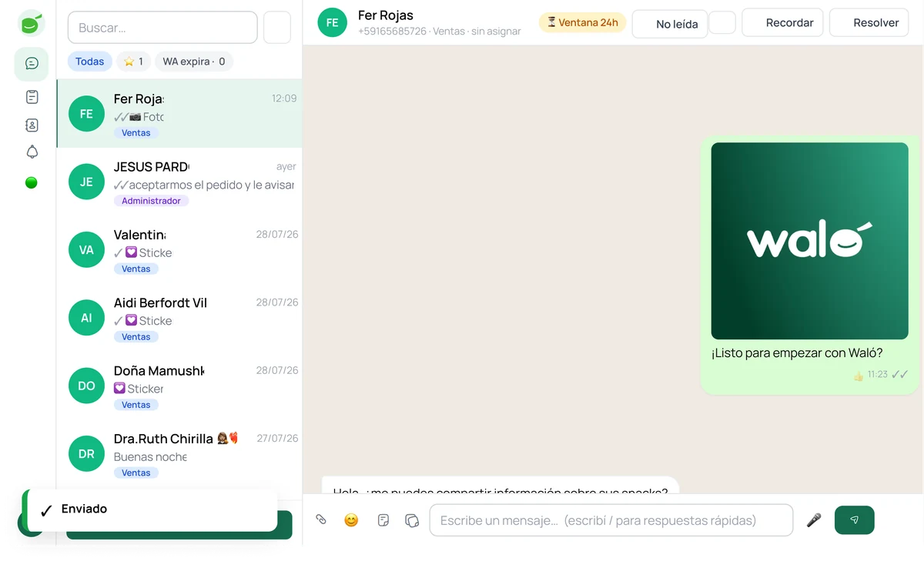Open the Waló logo image in chat
The image size is (924, 561).
coord(809,241)
